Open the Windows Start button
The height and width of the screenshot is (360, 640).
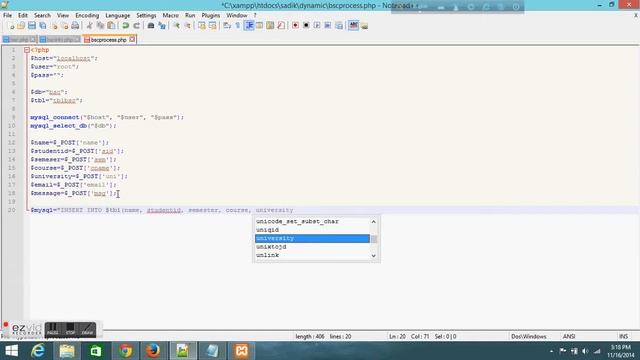11,351
